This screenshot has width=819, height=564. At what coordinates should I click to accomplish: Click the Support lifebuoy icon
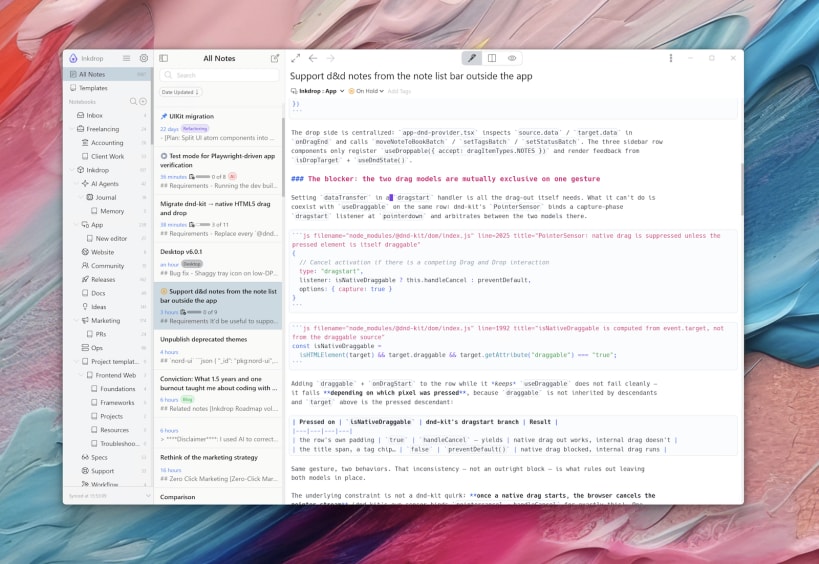pos(85,471)
